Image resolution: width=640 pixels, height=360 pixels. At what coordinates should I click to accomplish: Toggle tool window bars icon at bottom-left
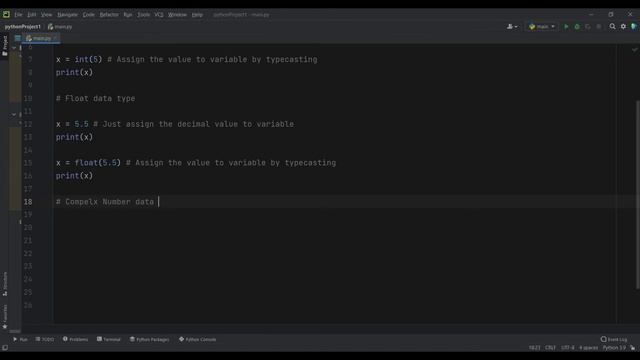5,348
